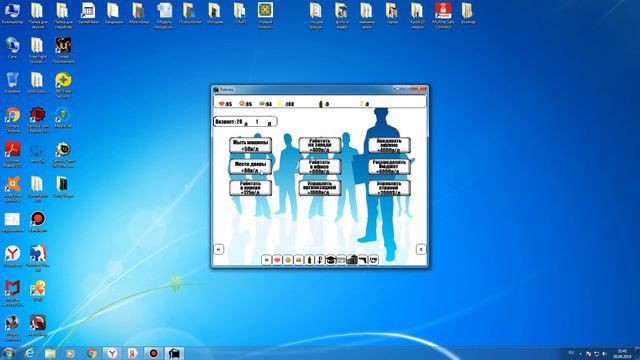Open the 360 Total Security desktop shortcut
The width and height of the screenshot is (640, 360).
coord(63,85)
